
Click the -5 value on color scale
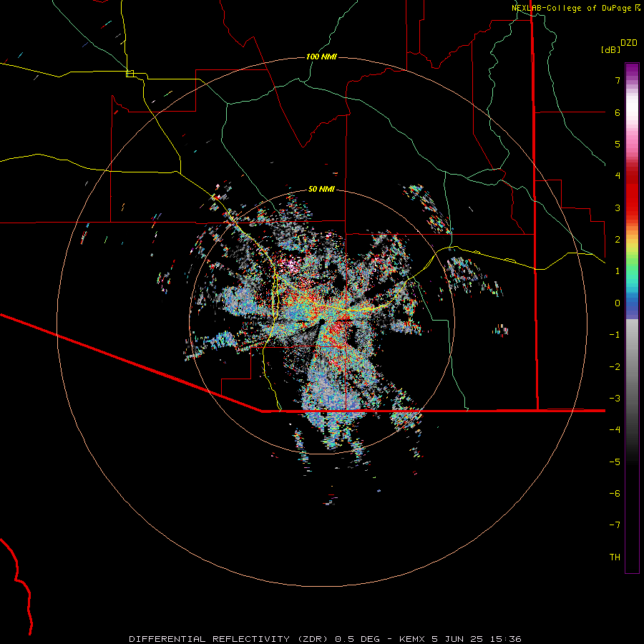coord(615,462)
